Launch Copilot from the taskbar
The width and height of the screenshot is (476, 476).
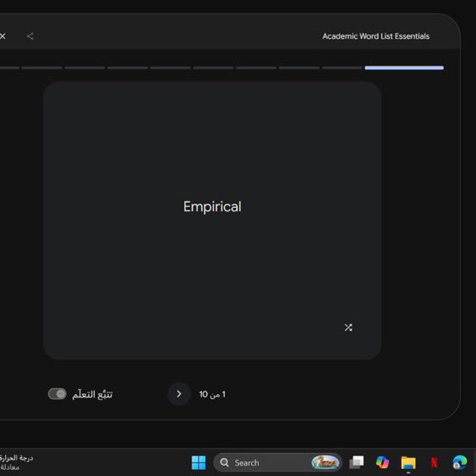(382, 462)
